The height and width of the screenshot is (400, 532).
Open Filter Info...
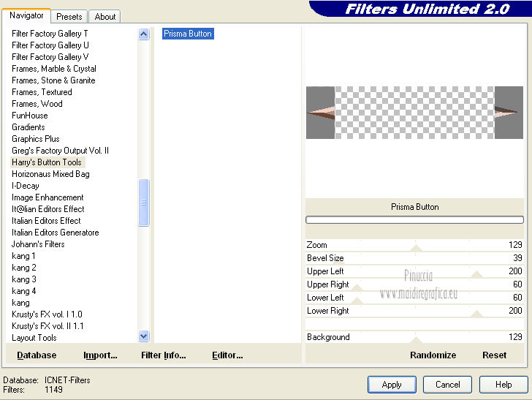164,355
